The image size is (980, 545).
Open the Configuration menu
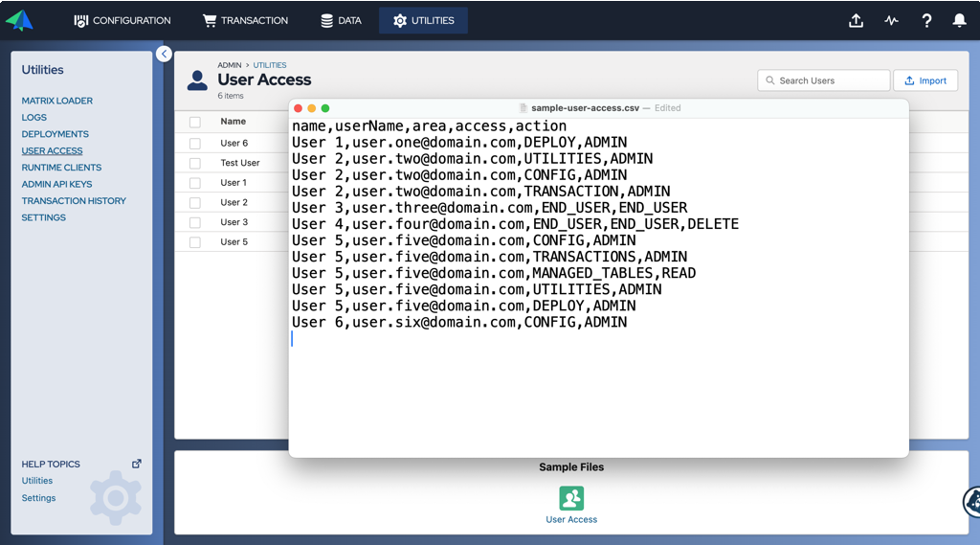coord(122,21)
